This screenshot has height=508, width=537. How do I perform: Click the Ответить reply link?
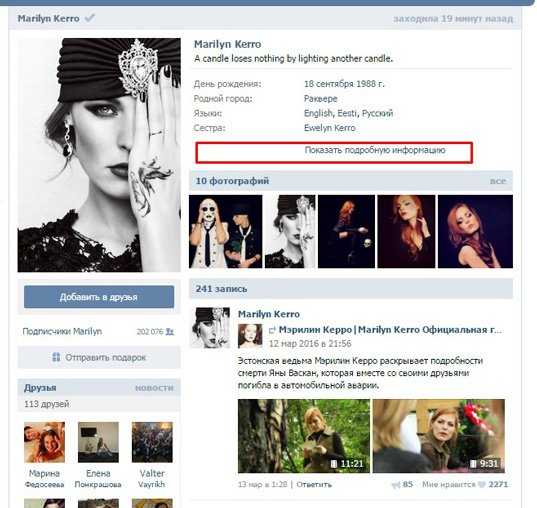point(314,484)
